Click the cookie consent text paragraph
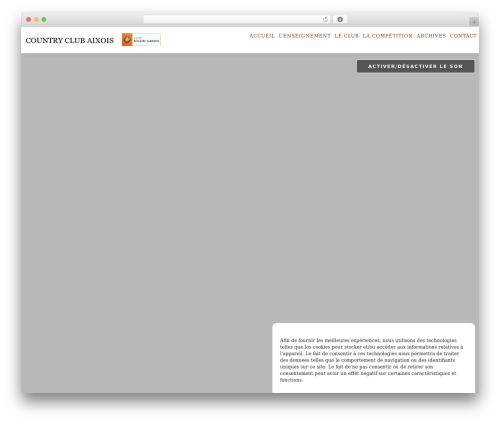500x423 pixels. [371, 360]
